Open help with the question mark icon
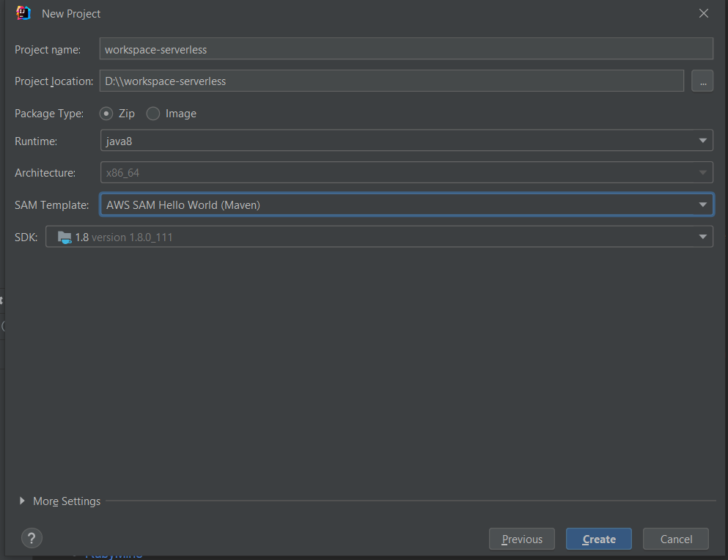 pos(32,538)
